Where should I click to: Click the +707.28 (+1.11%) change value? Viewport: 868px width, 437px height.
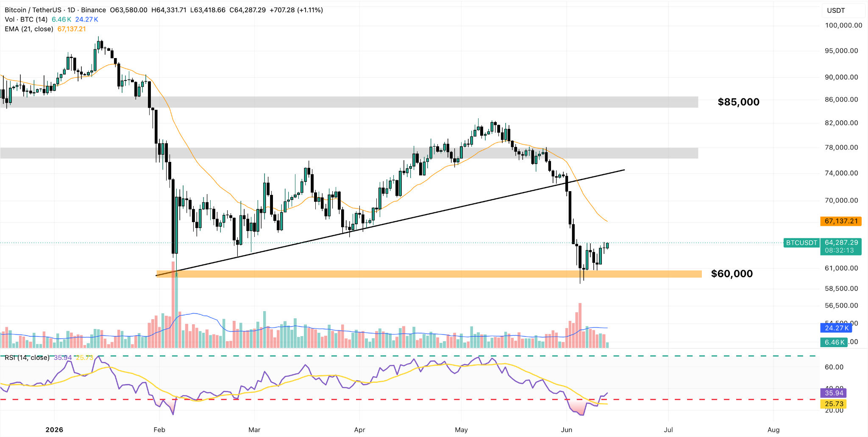pyautogui.click(x=296, y=10)
